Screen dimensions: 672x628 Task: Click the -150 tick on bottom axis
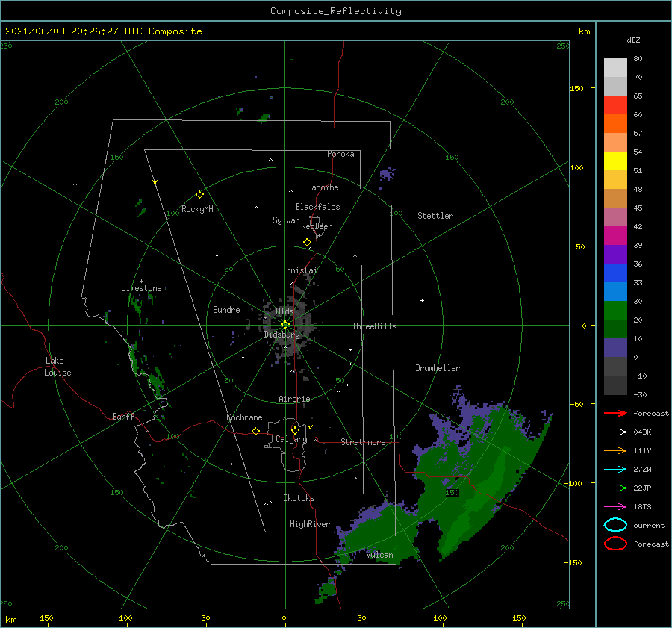44,618
